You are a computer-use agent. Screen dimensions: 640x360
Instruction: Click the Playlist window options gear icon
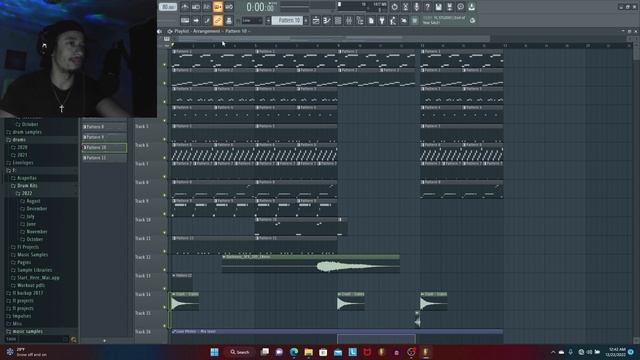[x=169, y=31]
